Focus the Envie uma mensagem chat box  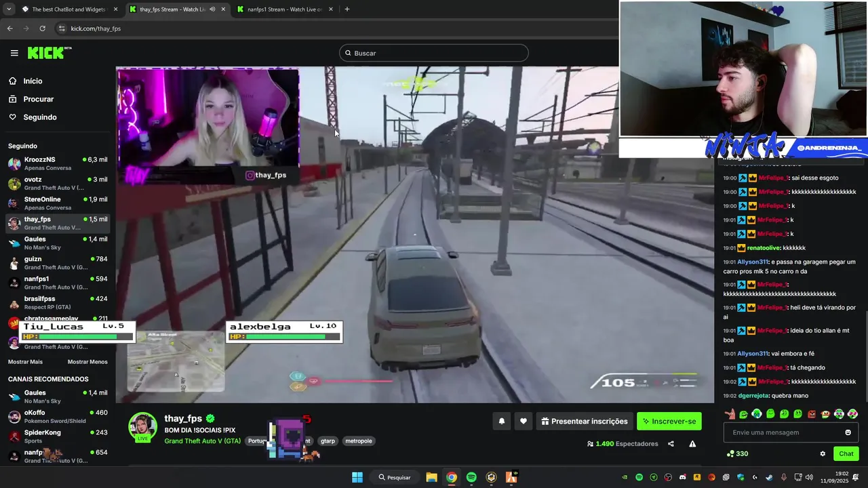790,432
